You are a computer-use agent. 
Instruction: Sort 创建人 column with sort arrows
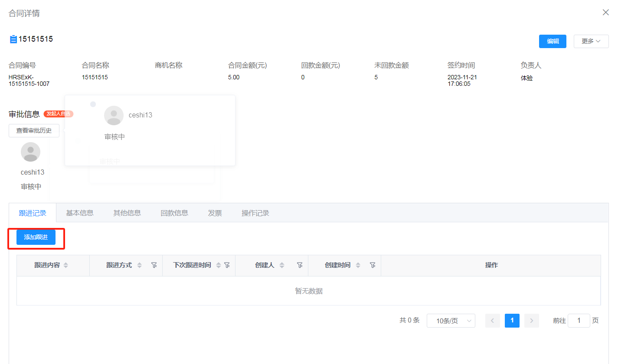(282, 265)
